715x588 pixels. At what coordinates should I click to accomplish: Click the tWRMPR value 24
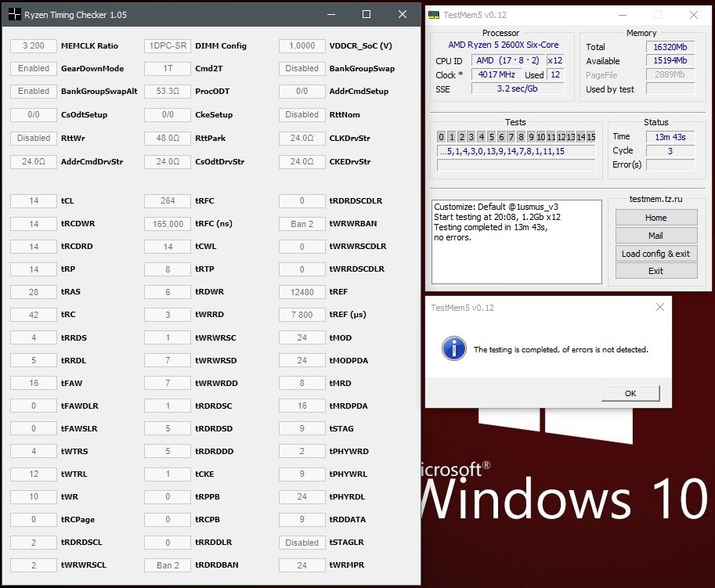point(302,565)
